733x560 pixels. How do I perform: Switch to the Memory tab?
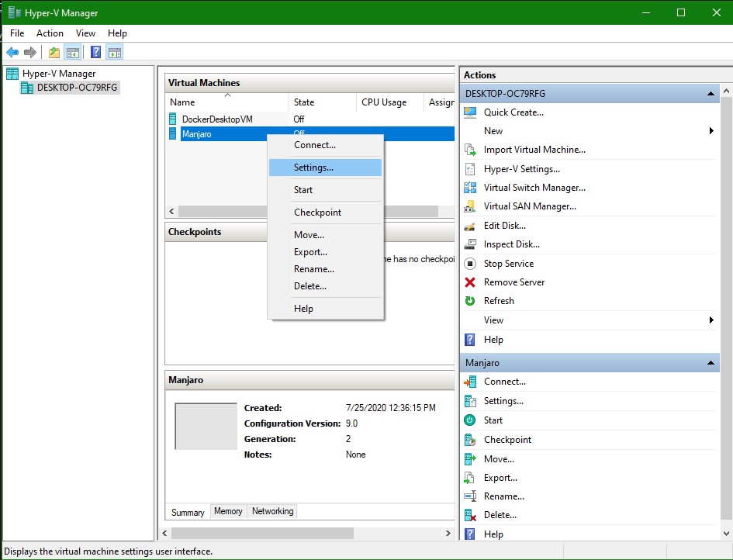[x=228, y=512]
